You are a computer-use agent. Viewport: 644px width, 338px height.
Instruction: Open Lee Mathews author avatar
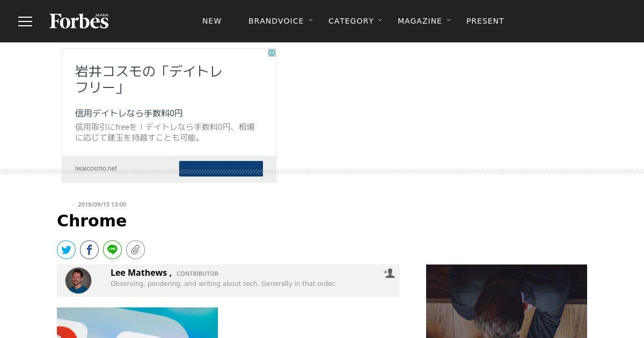pos(78,281)
